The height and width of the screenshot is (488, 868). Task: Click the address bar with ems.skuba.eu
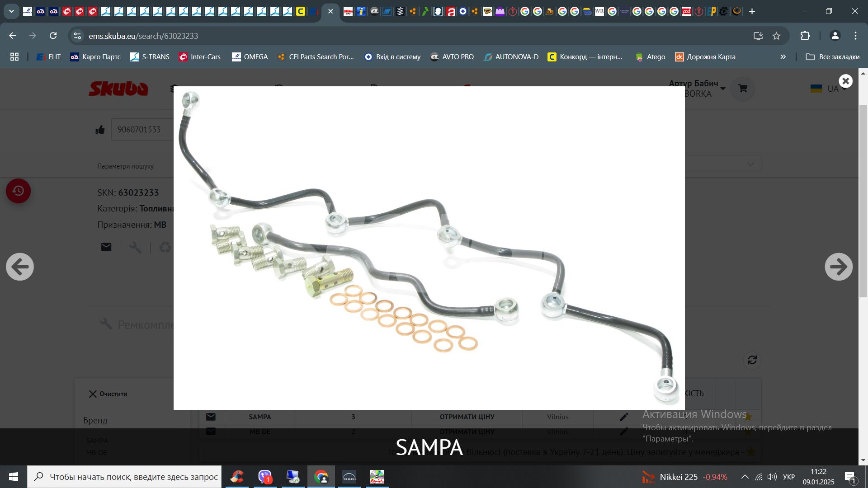[x=407, y=36]
